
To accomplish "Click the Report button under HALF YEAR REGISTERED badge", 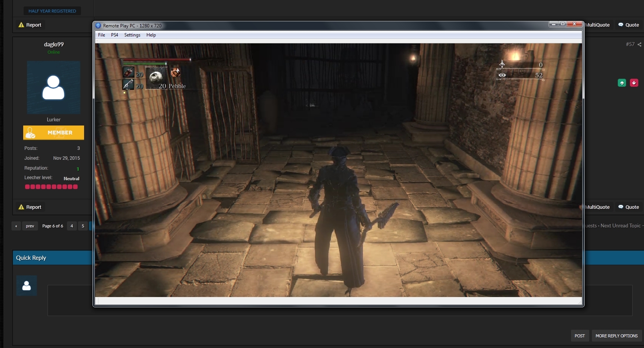I will pos(30,25).
